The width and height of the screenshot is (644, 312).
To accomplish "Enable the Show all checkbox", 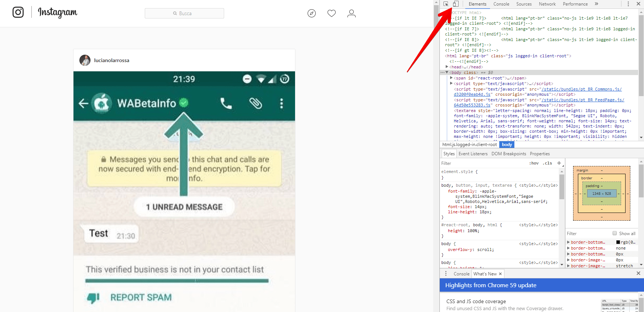I will [614, 233].
